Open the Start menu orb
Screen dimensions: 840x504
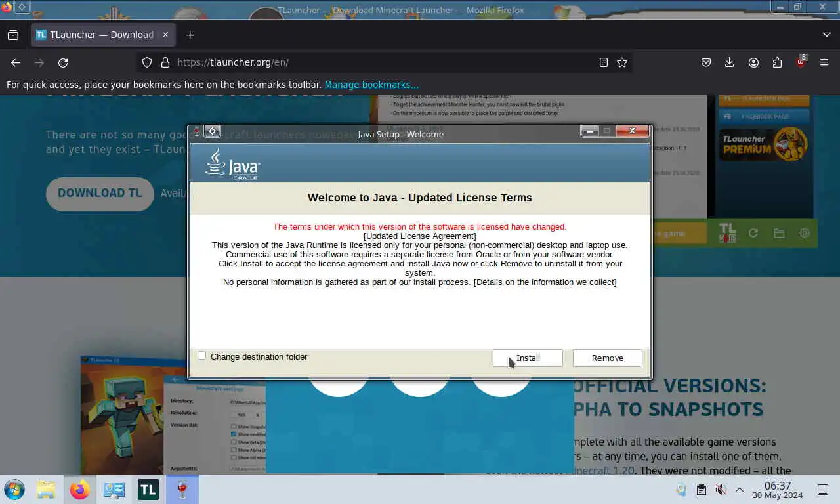pos(14,490)
